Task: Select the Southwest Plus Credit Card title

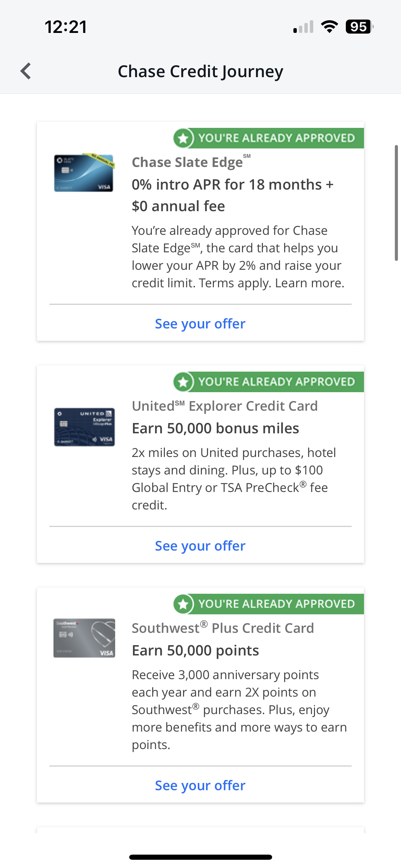Action: pyautogui.click(x=223, y=628)
